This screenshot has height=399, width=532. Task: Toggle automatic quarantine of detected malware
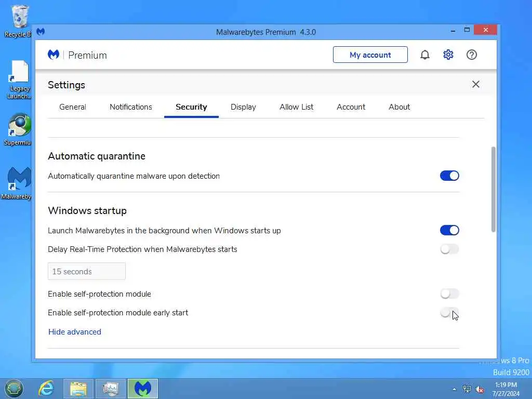pyautogui.click(x=449, y=176)
